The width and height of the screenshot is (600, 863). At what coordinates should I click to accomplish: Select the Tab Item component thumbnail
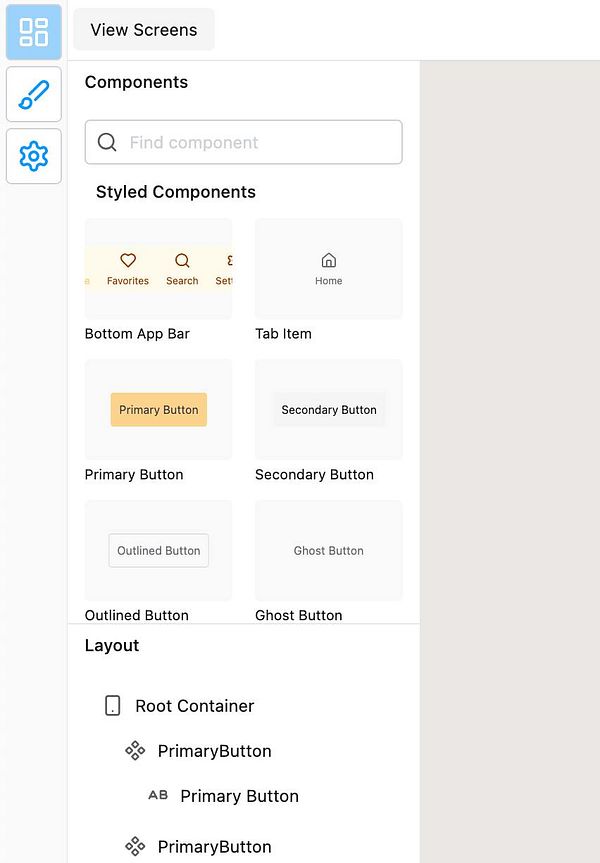click(329, 269)
